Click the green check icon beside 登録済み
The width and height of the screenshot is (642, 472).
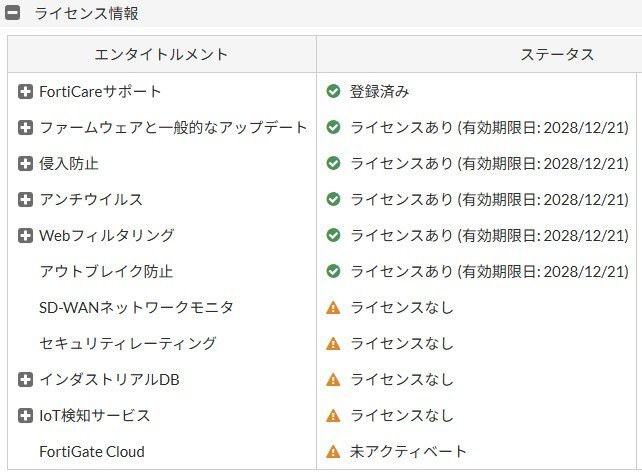pyautogui.click(x=334, y=92)
